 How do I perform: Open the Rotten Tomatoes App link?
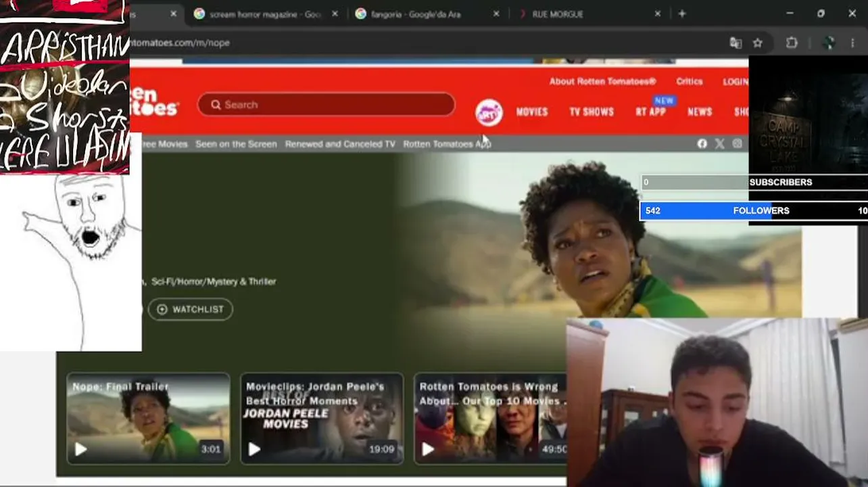(447, 144)
